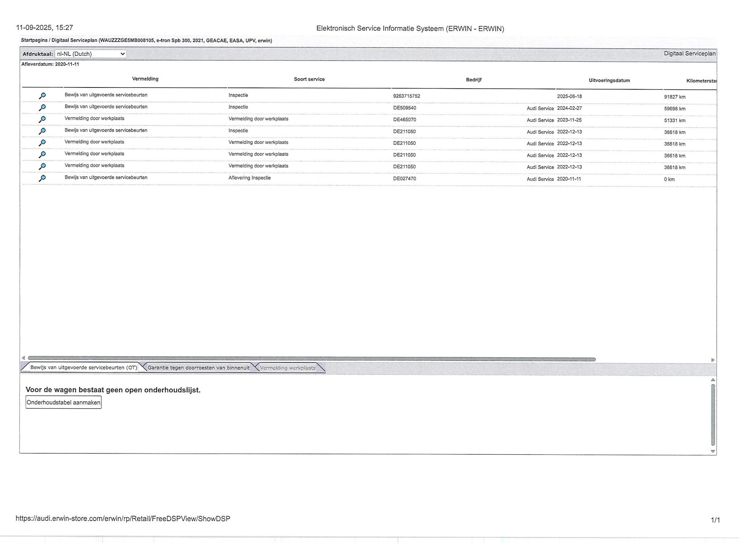Click the horizontal scrollbar left arrow
The image size is (747, 560).
tap(23, 358)
